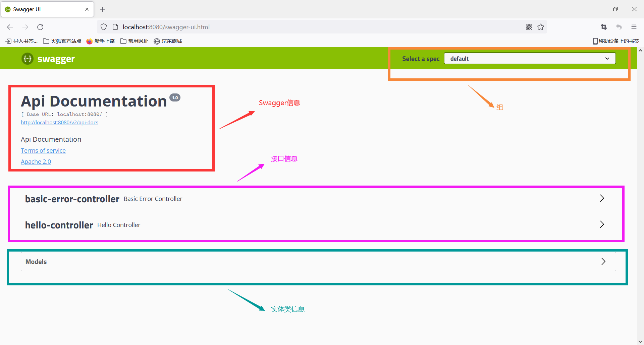Open 移动设备上的书签 folder
The width and height of the screenshot is (644, 345).
tap(616, 41)
